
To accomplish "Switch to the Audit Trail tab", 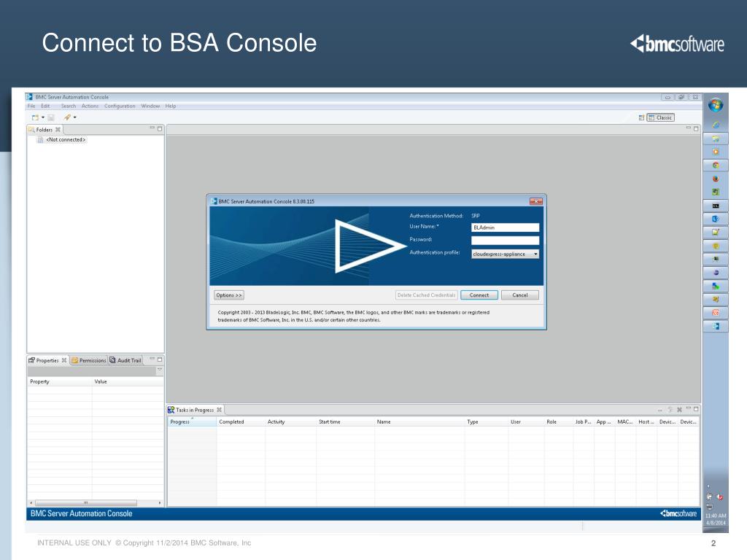I will coord(125,360).
